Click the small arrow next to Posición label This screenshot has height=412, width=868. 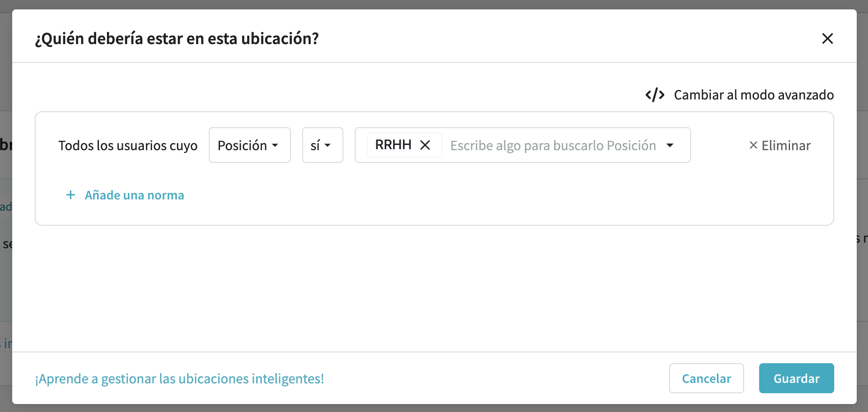pos(275,145)
